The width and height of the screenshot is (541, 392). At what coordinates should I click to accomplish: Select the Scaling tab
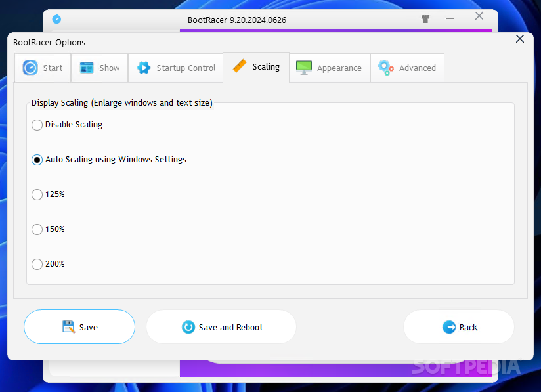tap(256, 67)
